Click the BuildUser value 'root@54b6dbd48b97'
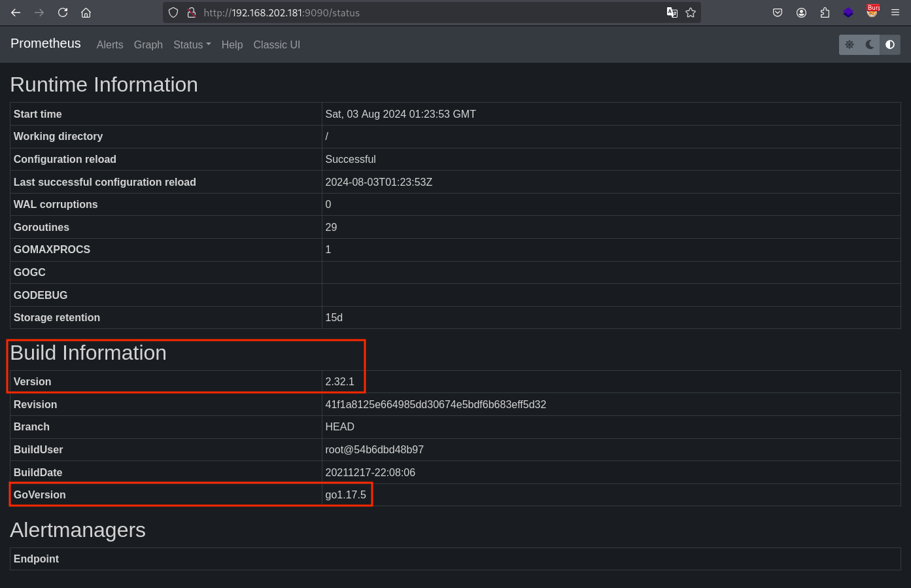Viewport: 911px width, 588px height. coord(374,449)
